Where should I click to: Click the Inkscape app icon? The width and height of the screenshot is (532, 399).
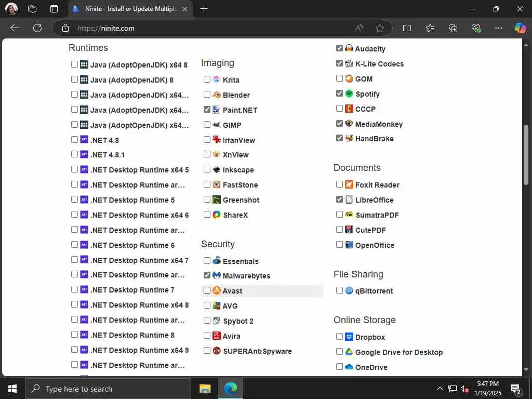click(217, 169)
